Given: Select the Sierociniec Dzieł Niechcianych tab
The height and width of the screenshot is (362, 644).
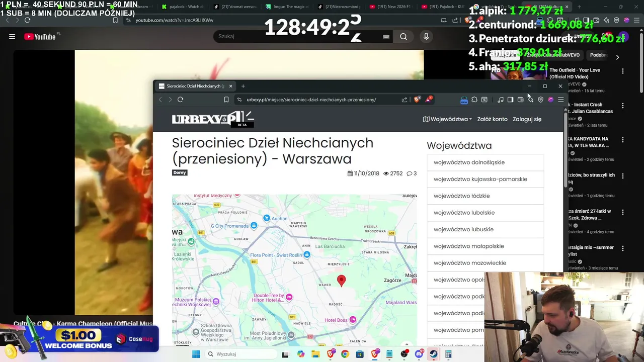Looking at the screenshot, I should (x=195, y=86).
